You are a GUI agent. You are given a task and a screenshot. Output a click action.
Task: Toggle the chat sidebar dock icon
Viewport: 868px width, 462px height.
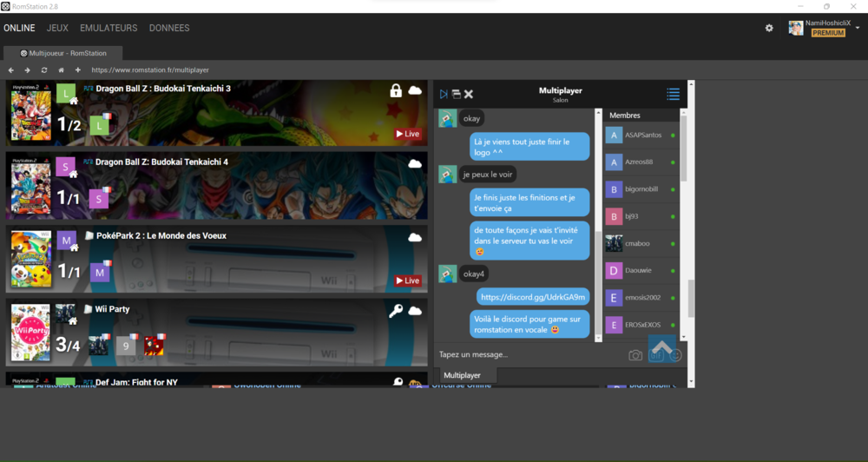click(444, 94)
